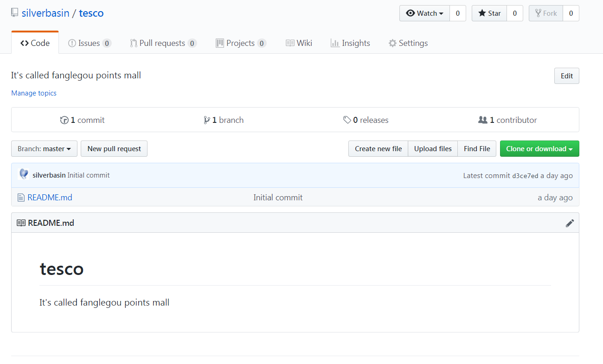View the 0 releases link

366,120
